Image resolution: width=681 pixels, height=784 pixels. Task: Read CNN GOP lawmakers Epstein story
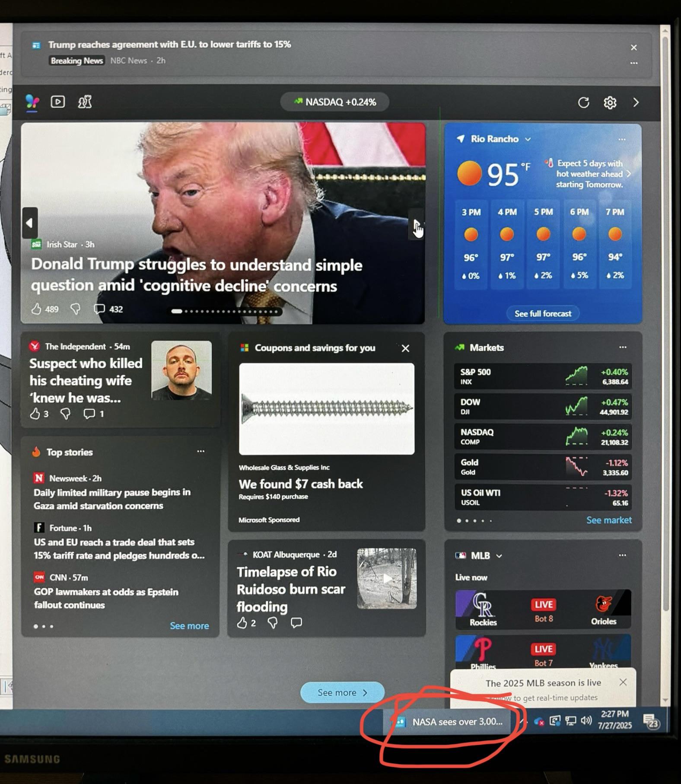[106, 598]
